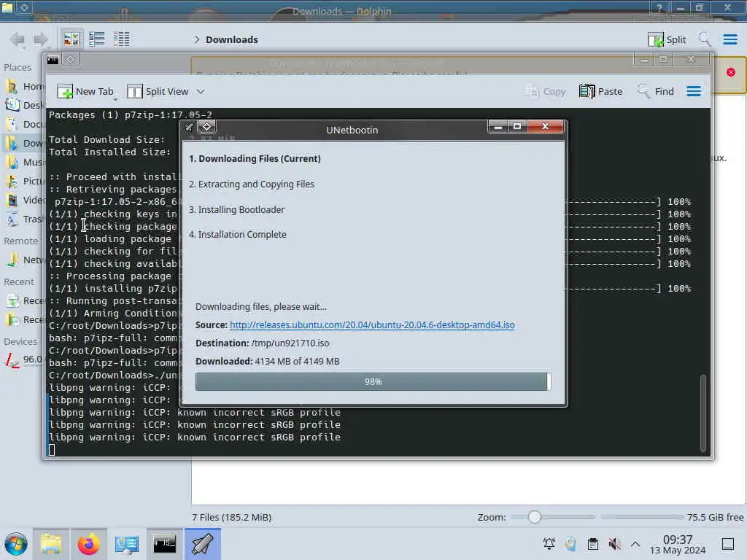Switch Dolphin to Icons view mode

tap(71, 39)
